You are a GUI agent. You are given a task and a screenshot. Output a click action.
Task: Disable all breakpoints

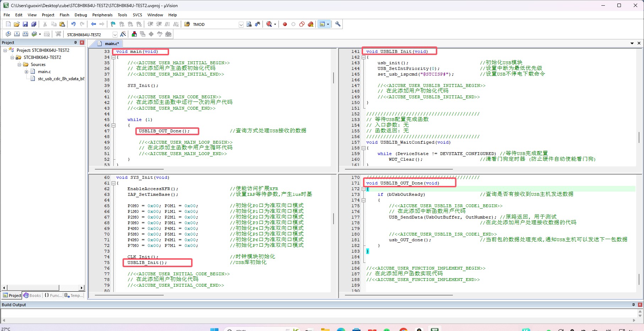(302, 24)
